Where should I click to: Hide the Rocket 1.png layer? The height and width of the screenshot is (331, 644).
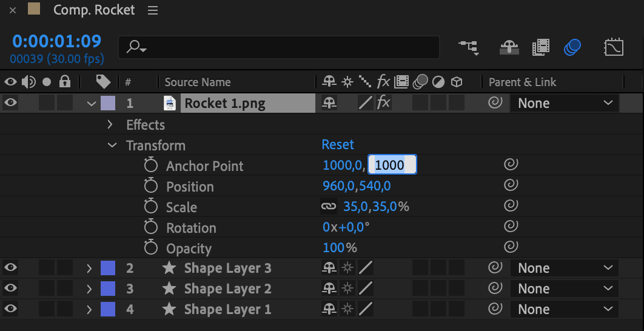pos(11,103)
